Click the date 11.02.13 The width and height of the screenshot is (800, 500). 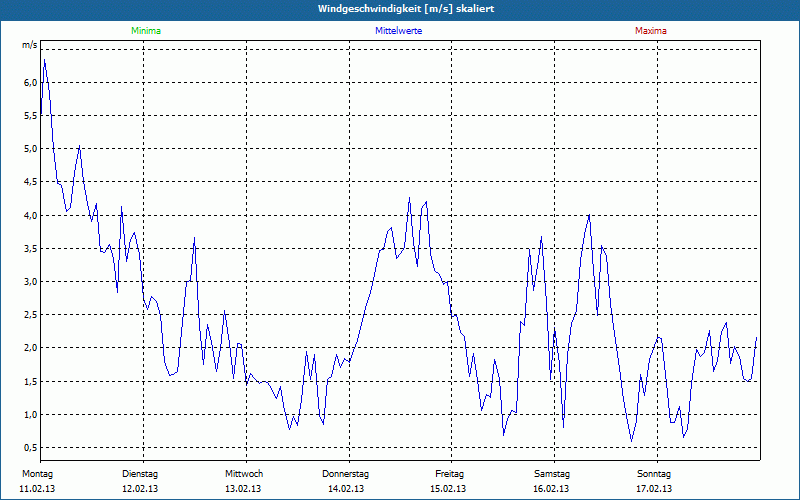(x=37, y=489)
